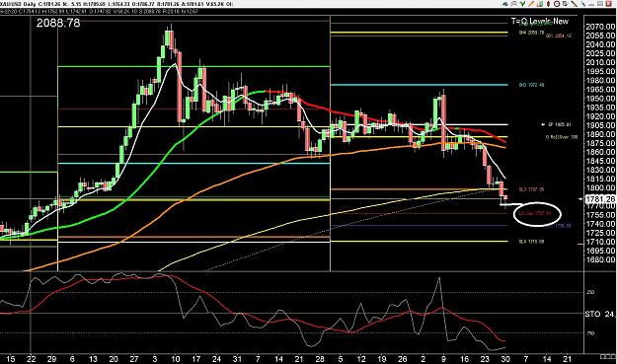Click the peak candlestick near 2070
The width and height of the screenshot is (617, 364).
click(x=169, y=38)
